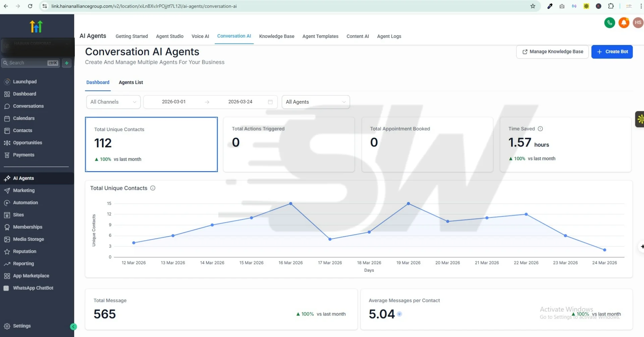Expand the All Agents dropdown

point(315,102)
